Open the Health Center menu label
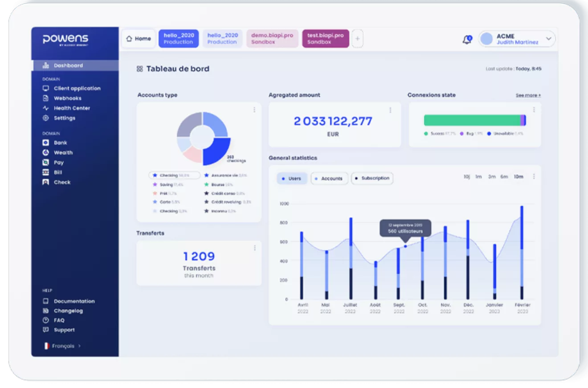588x388 pixels. pyautogui.click(x=72, y=108)
